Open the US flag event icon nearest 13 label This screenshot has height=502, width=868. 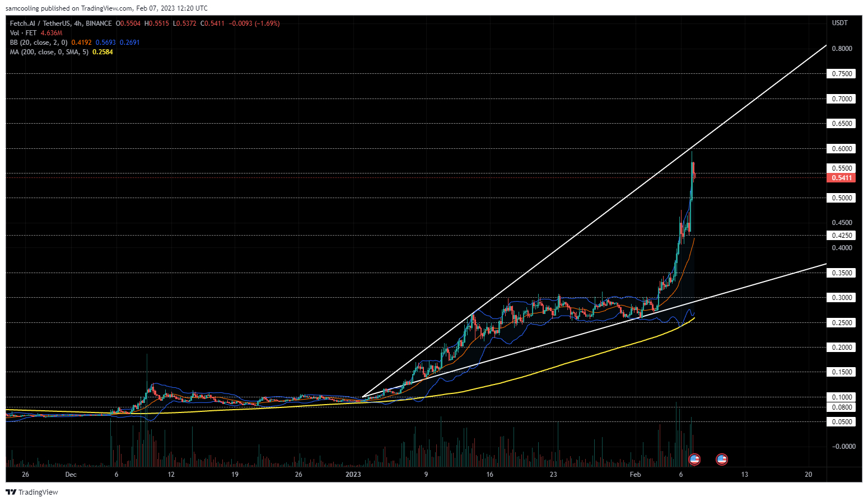(x=722, y=459)
